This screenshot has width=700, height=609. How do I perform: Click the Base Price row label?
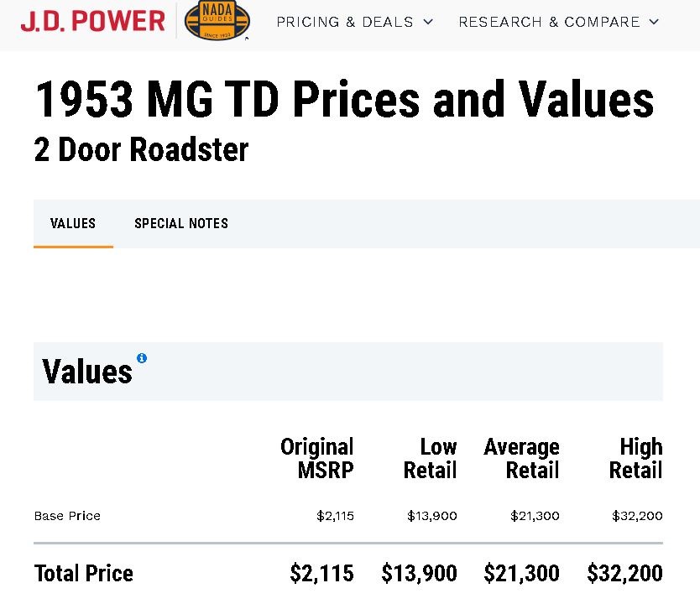pyautogui.click(x=67, y=516)
